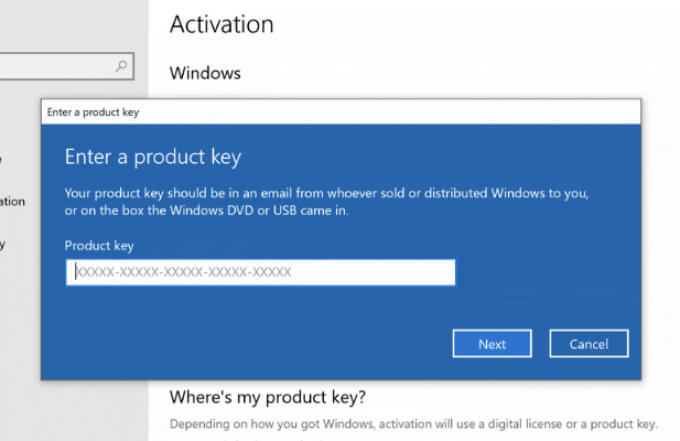Focus the Settings search box

pyautogui.click(x=55, y=66)
